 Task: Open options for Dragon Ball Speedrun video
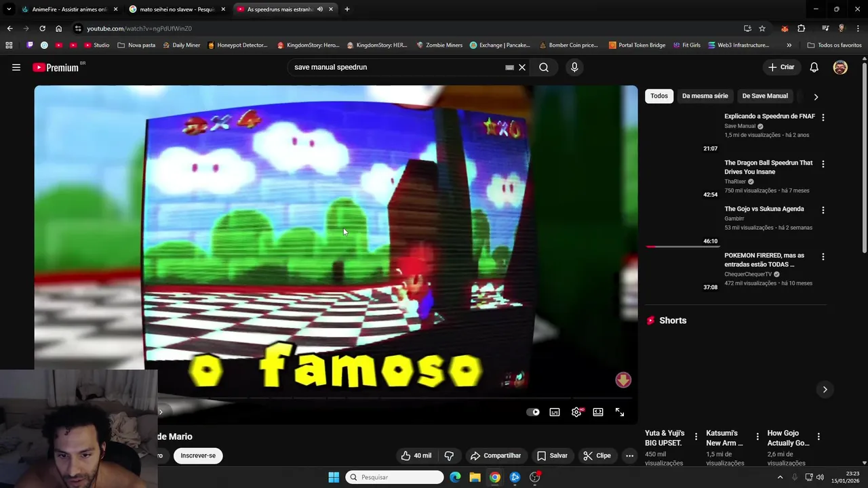[x=823, y=164]
